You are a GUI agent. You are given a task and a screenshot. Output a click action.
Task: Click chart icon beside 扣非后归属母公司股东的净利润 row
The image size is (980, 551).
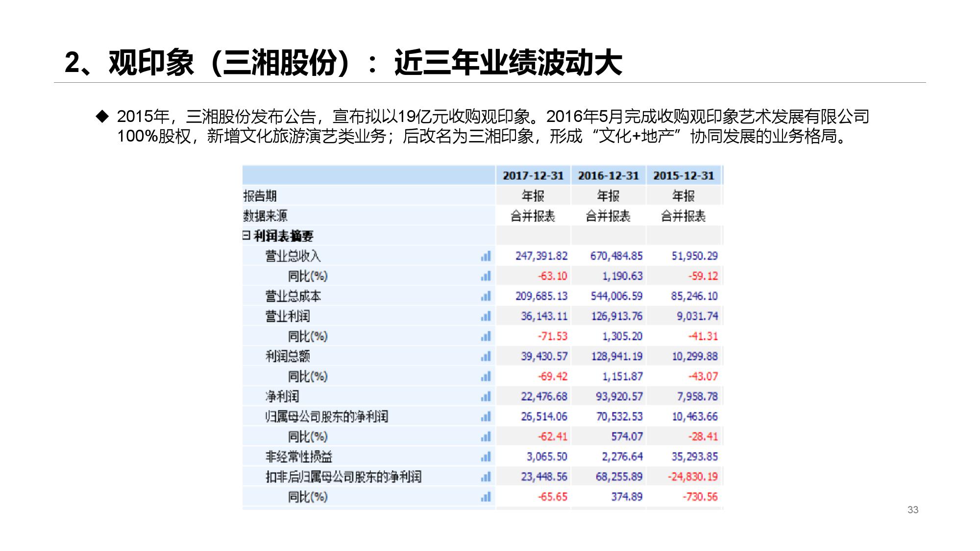(486, 477)
